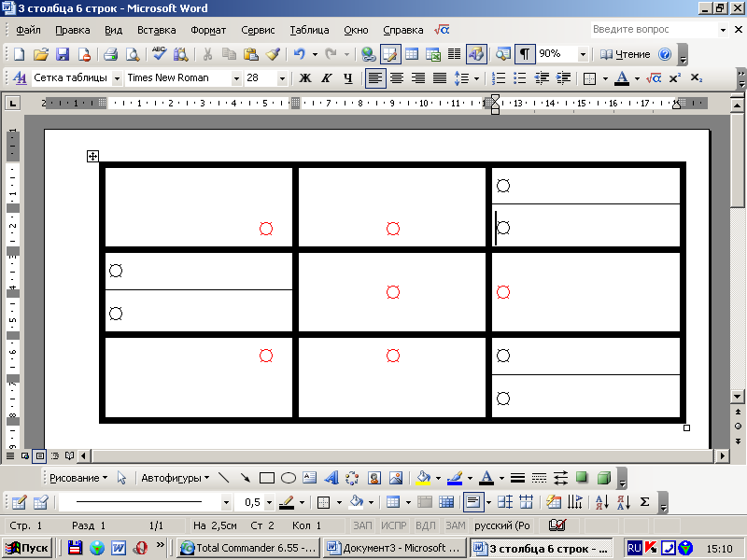Image resolution: width=747 pixels, height=560 pixels.
Task: Switch to Total Commander taskbar button
Action: point(248,548)
